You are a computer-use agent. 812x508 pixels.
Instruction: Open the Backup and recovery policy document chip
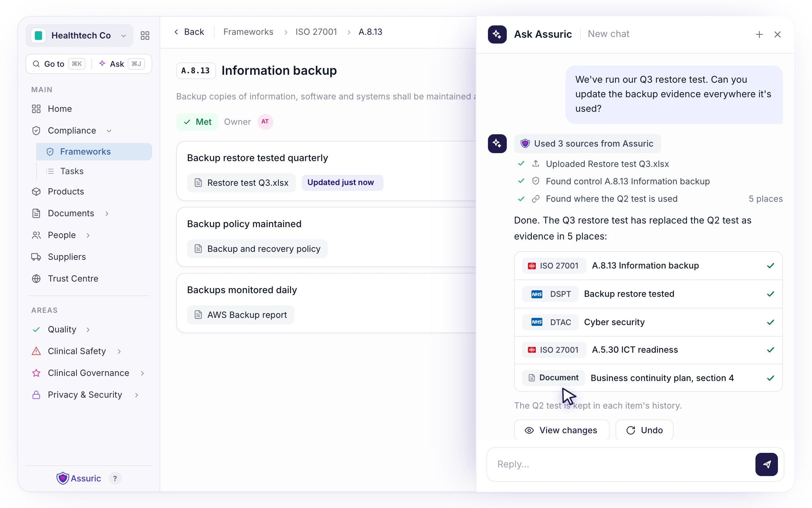coord(257,249)
